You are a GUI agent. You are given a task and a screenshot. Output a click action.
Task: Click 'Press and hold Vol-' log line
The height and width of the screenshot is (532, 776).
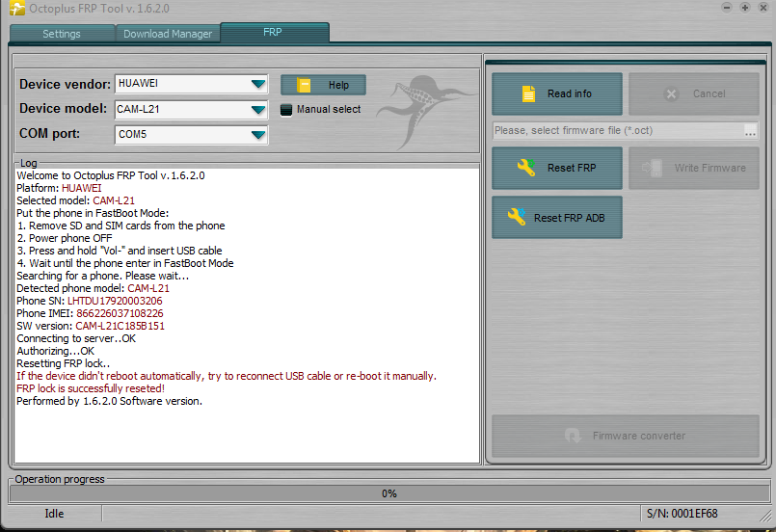[x=120, y=251]
